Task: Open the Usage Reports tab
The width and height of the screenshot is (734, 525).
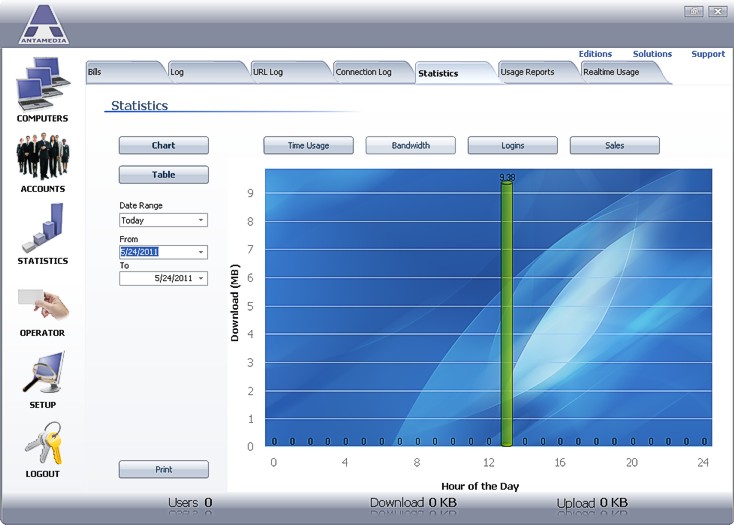Action: (538, 72)
